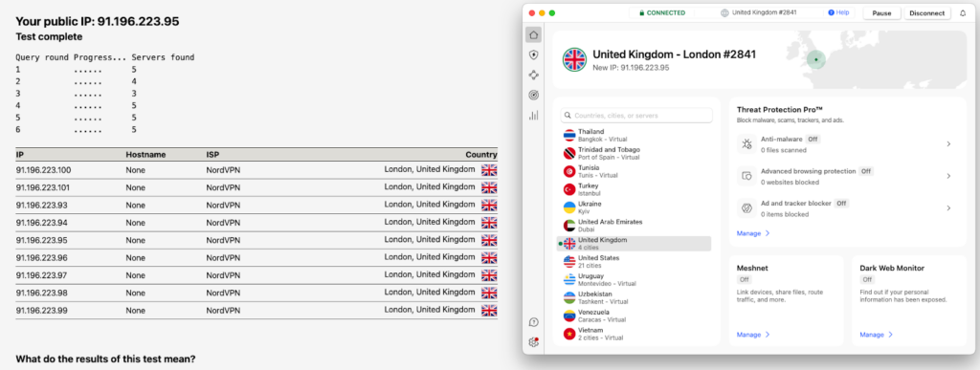Image resolution: width=980 pixels, height=370 pixels.
Task: Click IP 91.196.223.101 in results table
Action: pyautogui.click(x=43, y=187)
